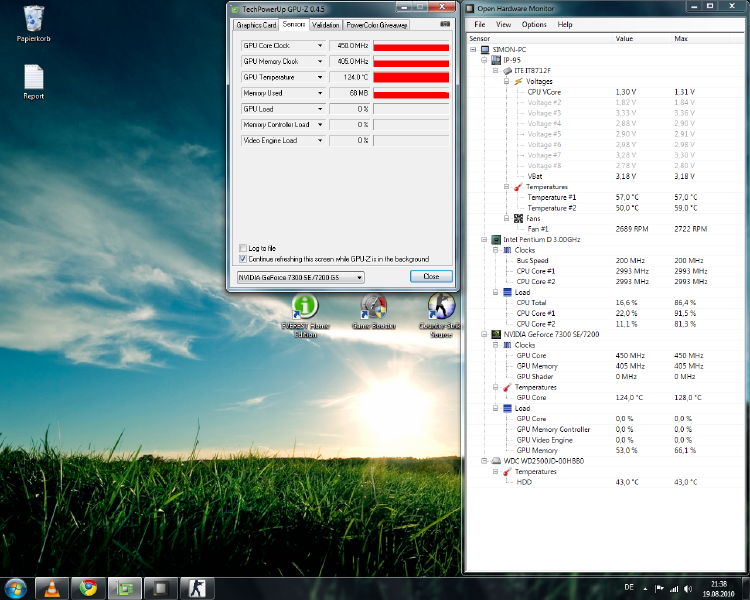The width and height of the screenshot is (750, 600).
Task: Collapse the ITE IT8712F node
Action: click(496, 70)
